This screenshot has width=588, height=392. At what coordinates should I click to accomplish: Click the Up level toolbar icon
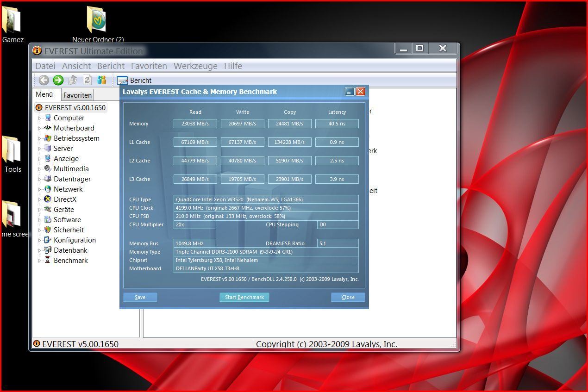pos(73,80)
